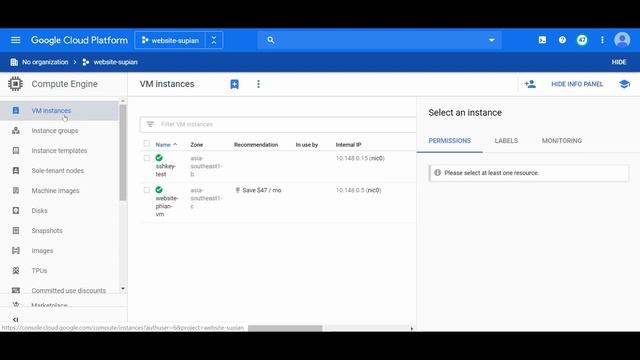Click the Zone column header
640x360 pixels.
coord(196,144)
